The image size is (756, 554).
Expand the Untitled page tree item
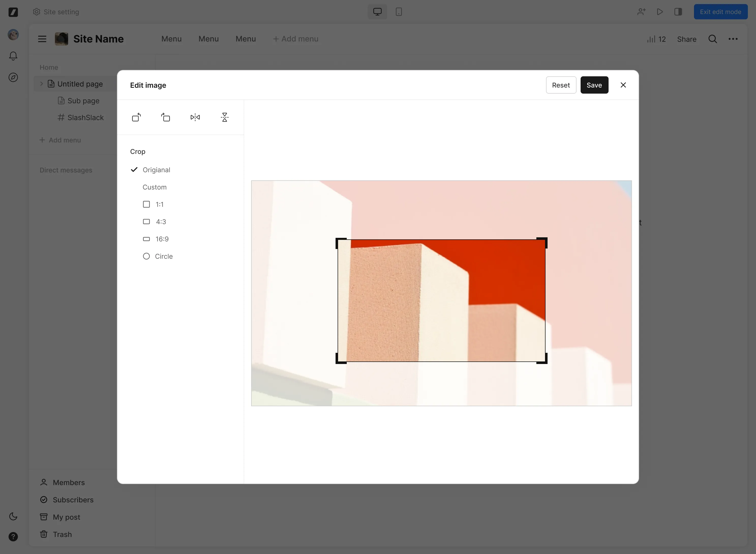click(41, 84)
